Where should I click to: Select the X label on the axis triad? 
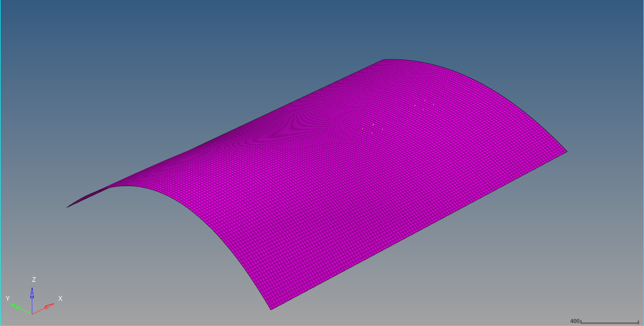click(x=60, y=298)
